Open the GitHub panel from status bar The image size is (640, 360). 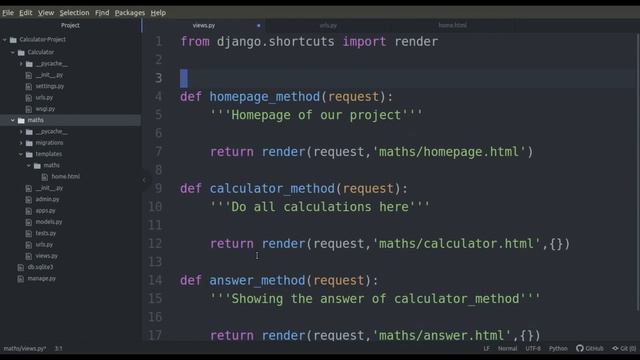point(589,349)
